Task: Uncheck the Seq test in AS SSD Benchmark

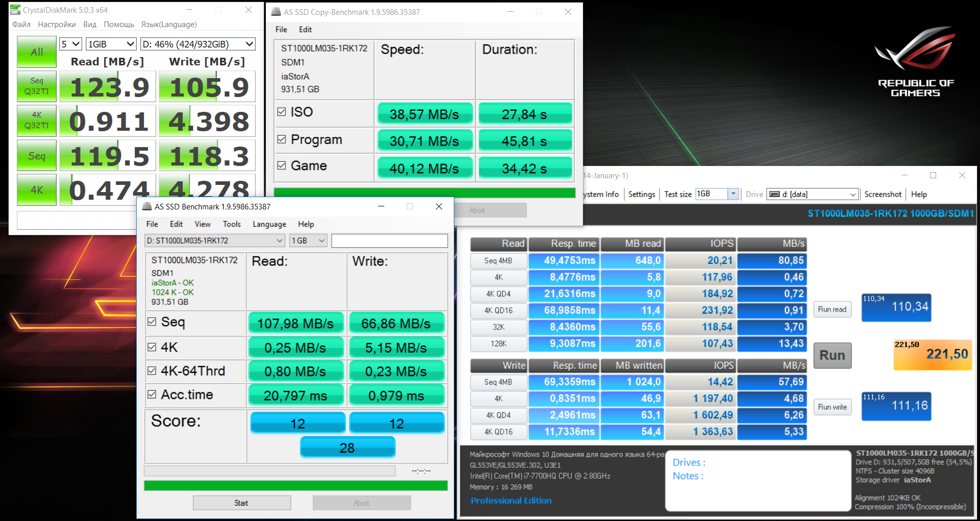Action: (x=152, y=322)
